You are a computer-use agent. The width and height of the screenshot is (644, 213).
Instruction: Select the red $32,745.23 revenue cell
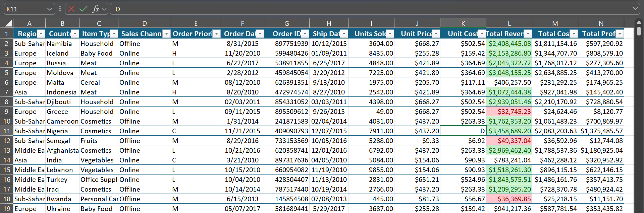click(x=509, y=112)
